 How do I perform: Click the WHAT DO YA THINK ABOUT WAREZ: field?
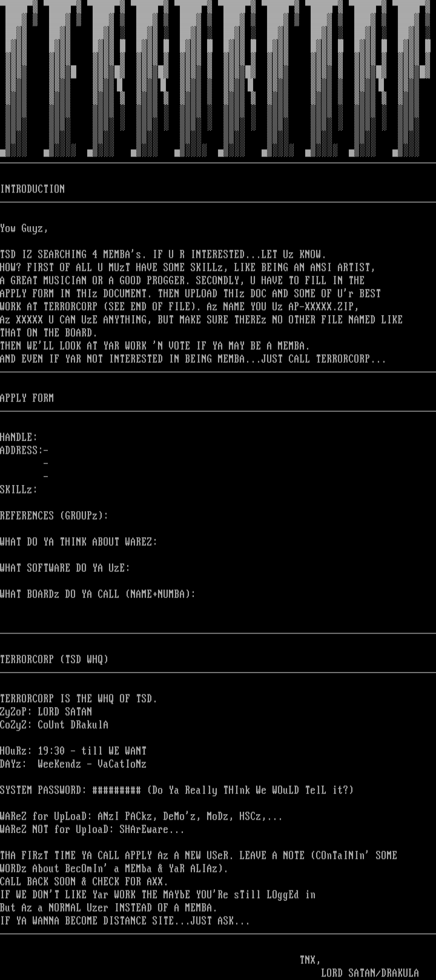[78, 542]
